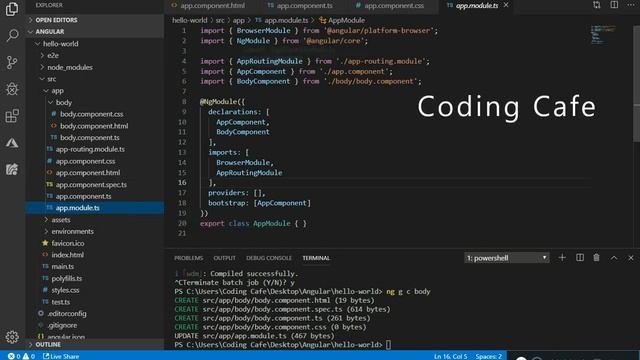640x360 pixels.
Task: Click the compare changes icon in editor toolbar
Action: pos(597,5)
